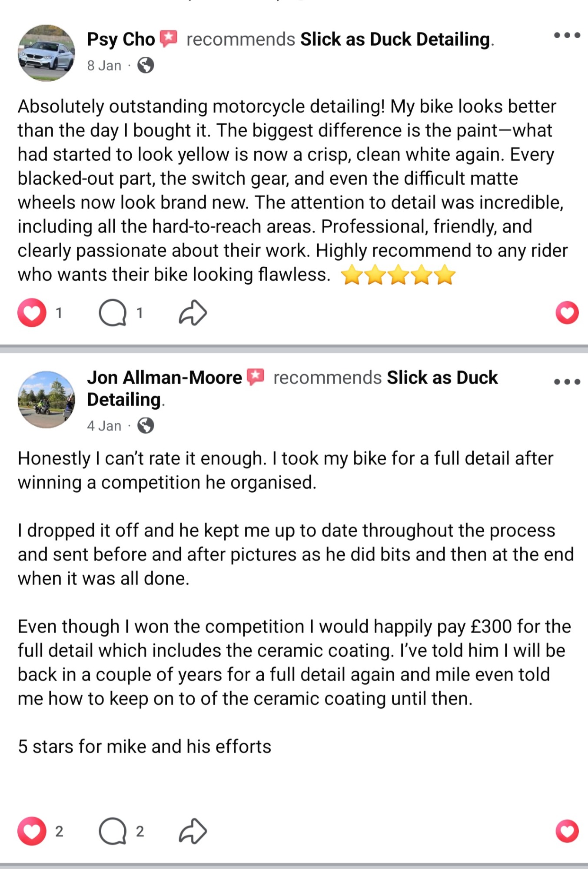
Task: Share Psy Cho's review
Action: (193, 313)
